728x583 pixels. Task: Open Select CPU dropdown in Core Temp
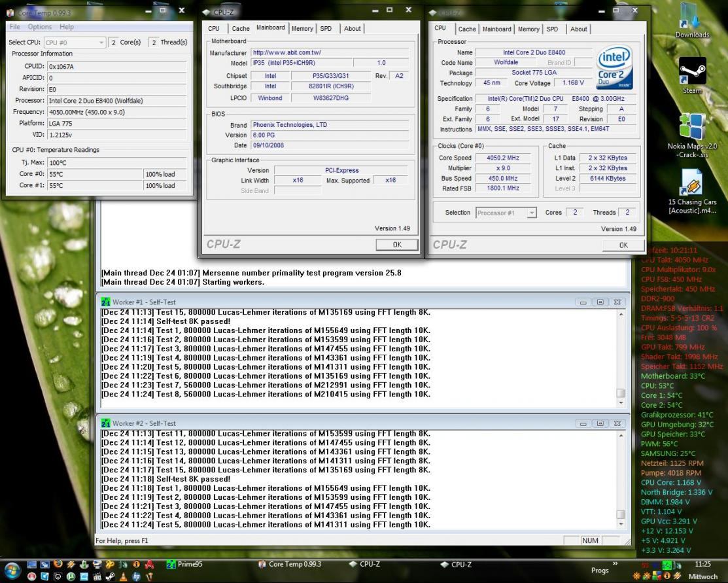75,43
